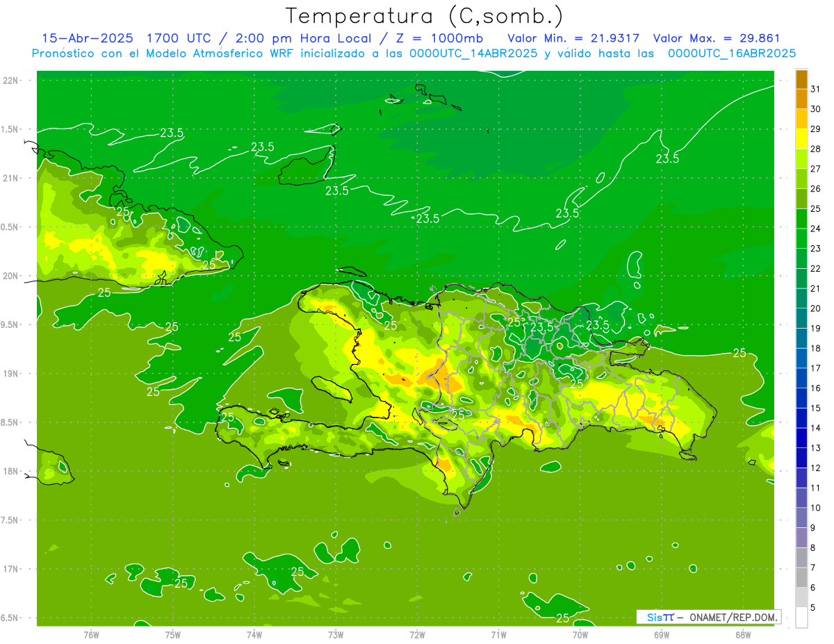Click the teal swatch between 19 and 20

point(801,318)
